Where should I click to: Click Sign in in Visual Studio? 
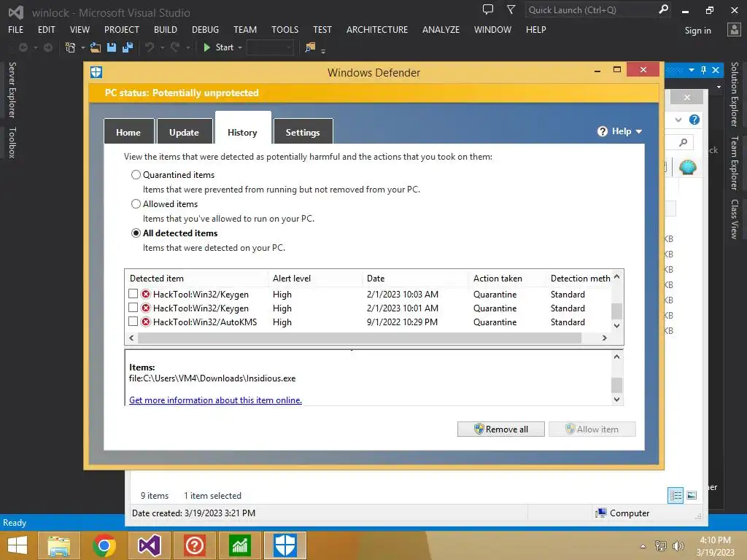(x=697, y=31)
